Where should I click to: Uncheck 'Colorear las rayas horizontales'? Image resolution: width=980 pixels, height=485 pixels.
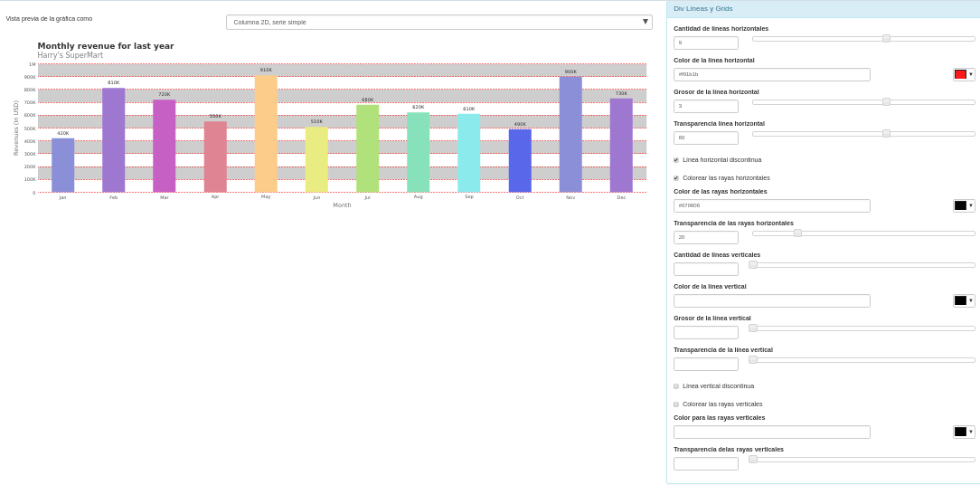click(676, 178)
